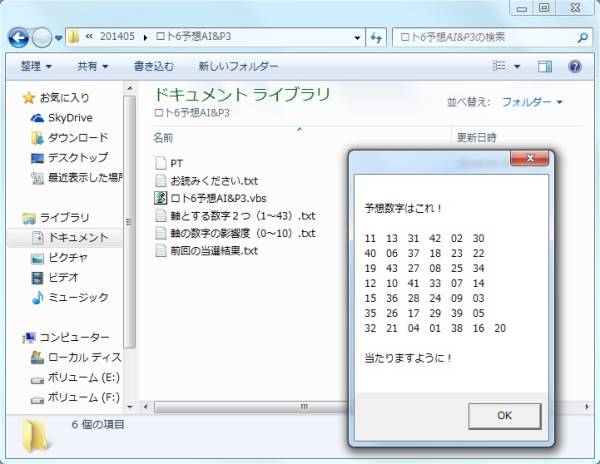Viewport: 600px width, 464px height.
Task: Select ロト6予想AI&P3 breadcrumb segment
Action: pyautogui.click(x=193, y=36)
